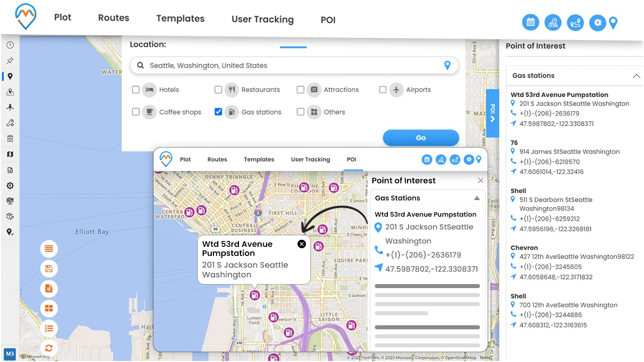Click the blue location pin in top header

[x=613, y=23]
